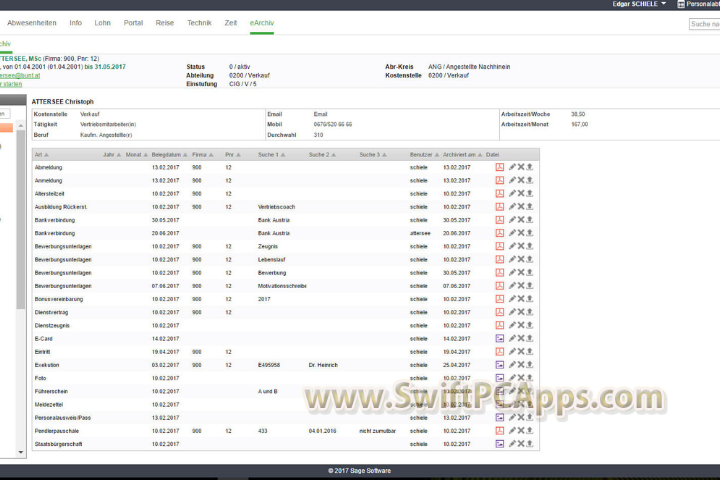
Task: Open the PDF file of the Altersteilzeit row
Action: point(500,193)
